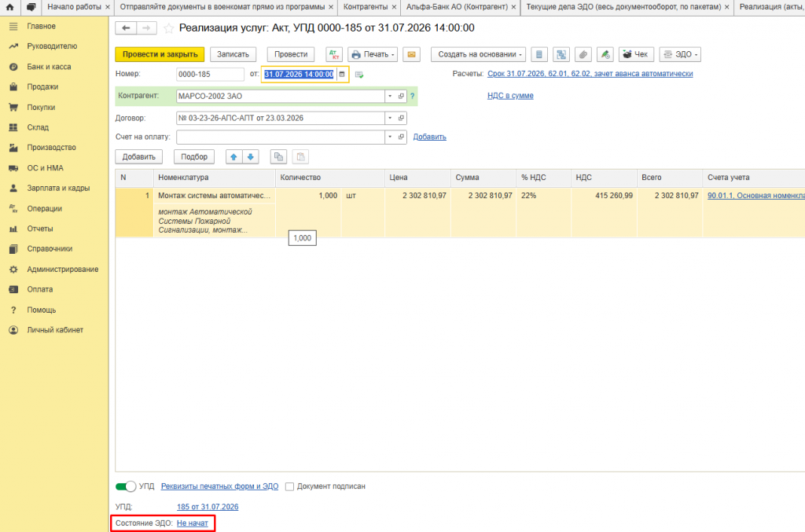Paste rows using the clipboard icon
This screenshot has height=532, width=805.
(301, 157)
